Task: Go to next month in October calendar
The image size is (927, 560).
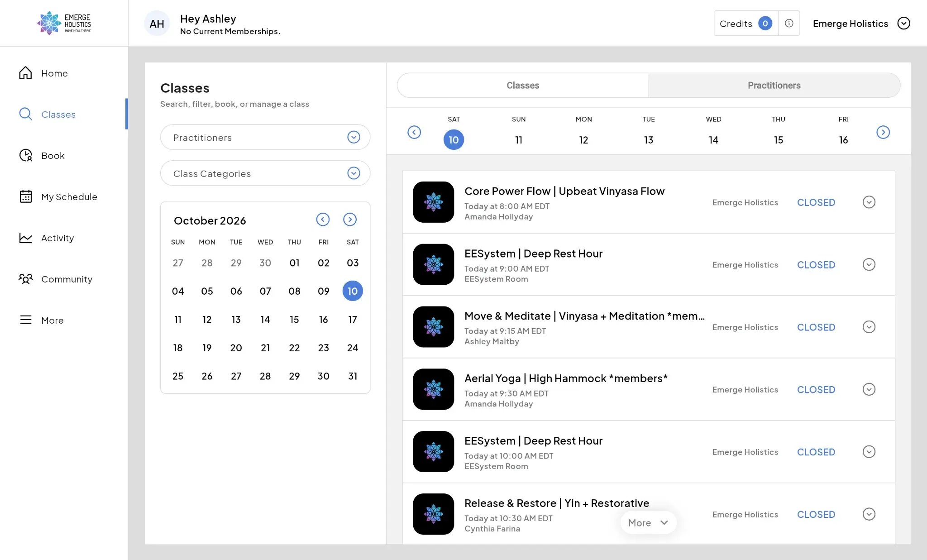Action: tap(350, 220)
